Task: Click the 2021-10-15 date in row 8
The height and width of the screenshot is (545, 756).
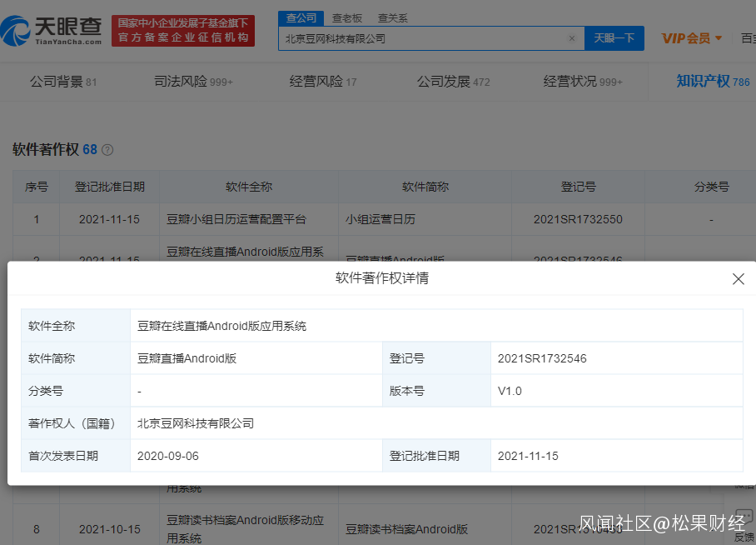Action: coord(109,529)
